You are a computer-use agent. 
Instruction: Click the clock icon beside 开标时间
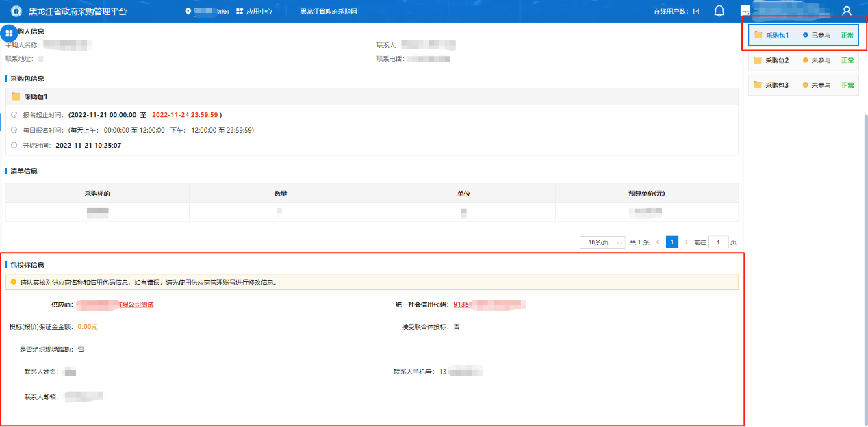(14, 145)
